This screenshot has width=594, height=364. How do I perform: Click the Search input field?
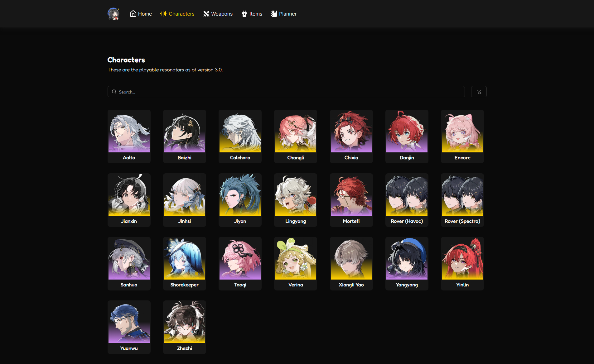(286, 92)
